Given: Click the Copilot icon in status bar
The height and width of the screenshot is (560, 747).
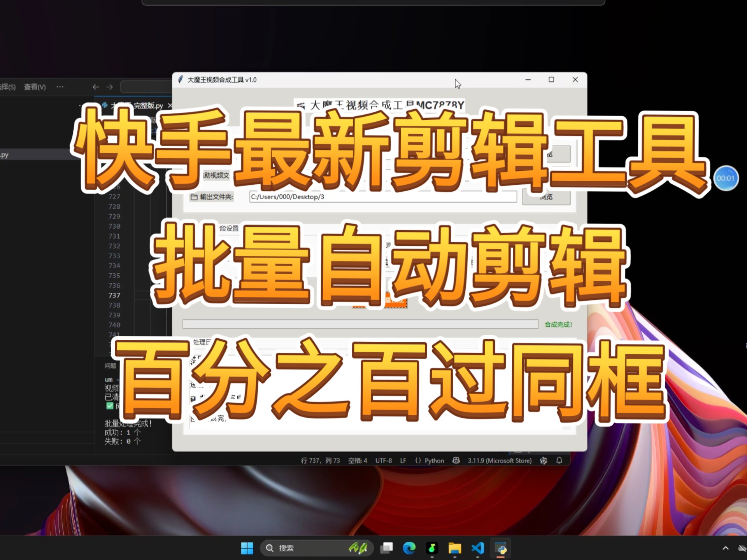Looking at the screenshot, I should [x=456, y=460].
